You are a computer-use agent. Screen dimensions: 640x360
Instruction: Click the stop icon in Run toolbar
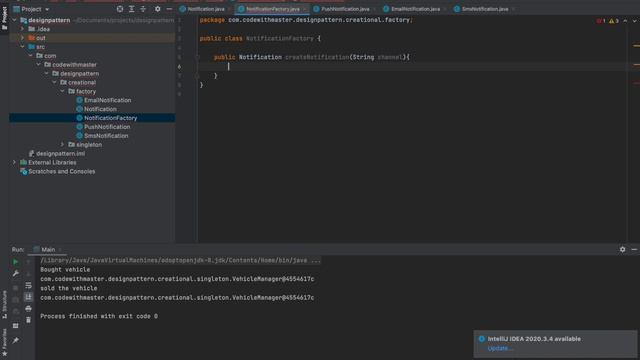pyautogui.click(x=16, y=288)
